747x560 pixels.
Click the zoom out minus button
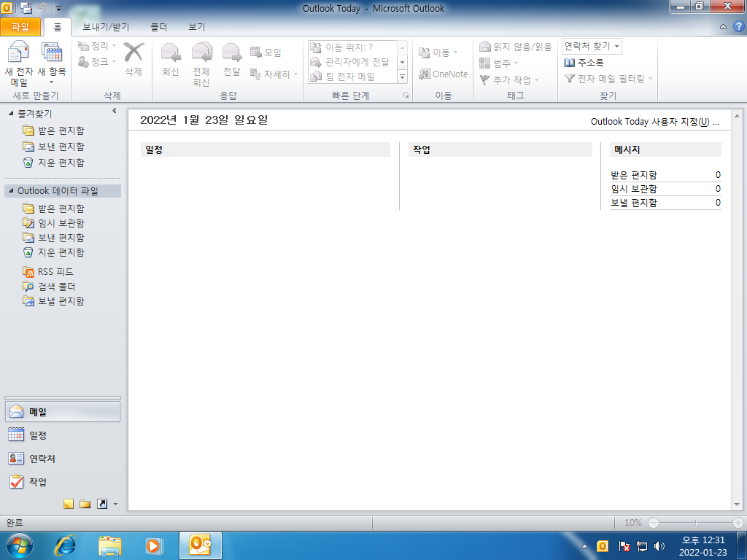point(654,522)
